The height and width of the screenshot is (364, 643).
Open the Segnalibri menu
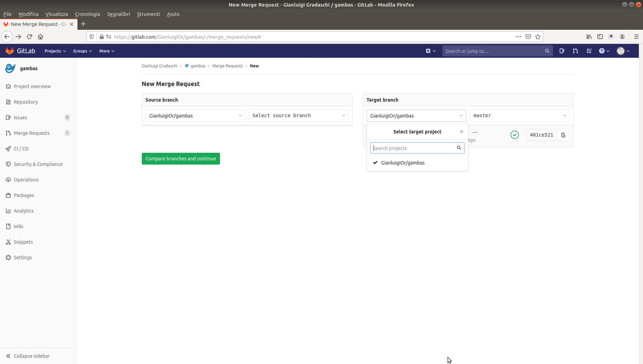[x=118, y=14]
